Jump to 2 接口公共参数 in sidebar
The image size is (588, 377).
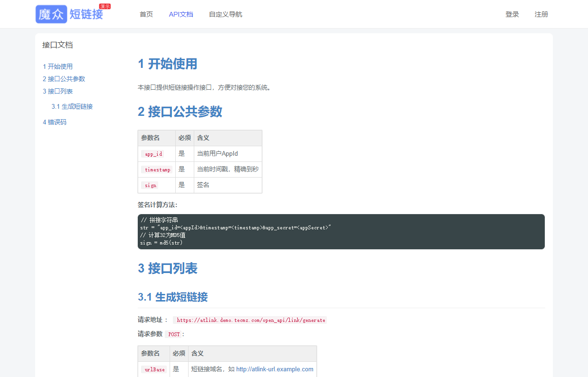[x=64, y=79]
